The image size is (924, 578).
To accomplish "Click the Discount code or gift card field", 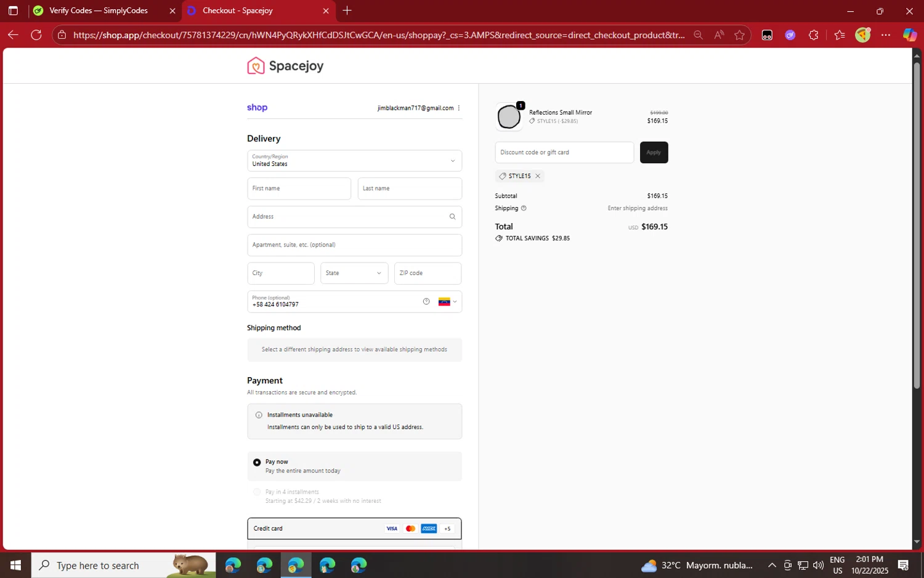I will click(x=564, y=152).
